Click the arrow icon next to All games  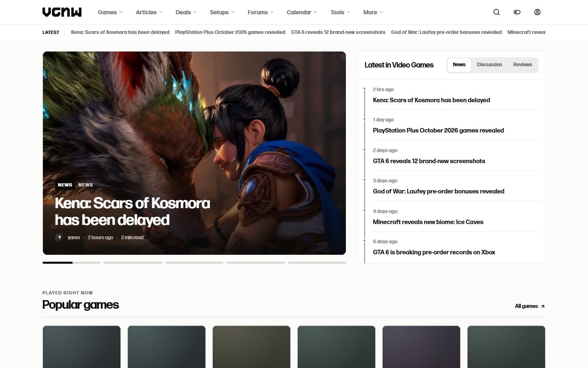[543, 306]
